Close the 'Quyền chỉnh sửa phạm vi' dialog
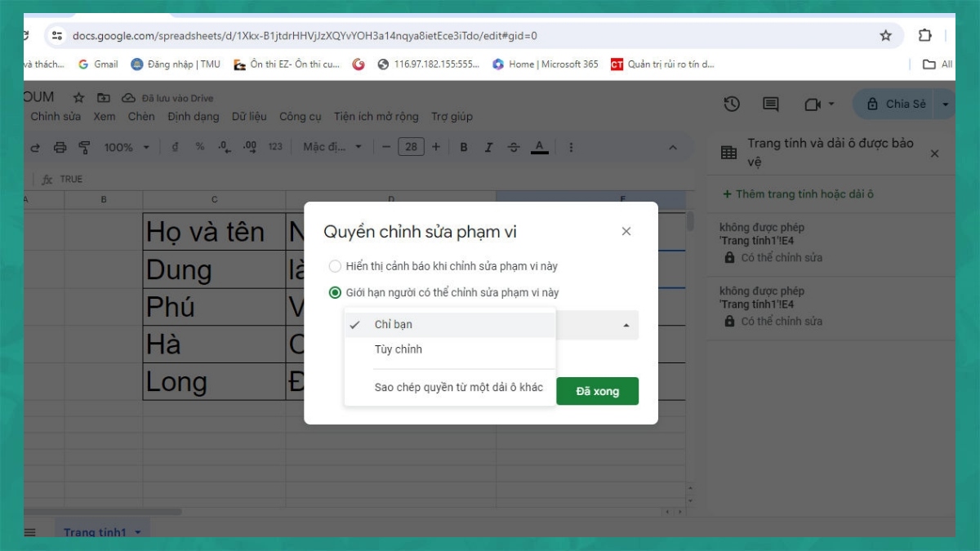 [626, 231]
